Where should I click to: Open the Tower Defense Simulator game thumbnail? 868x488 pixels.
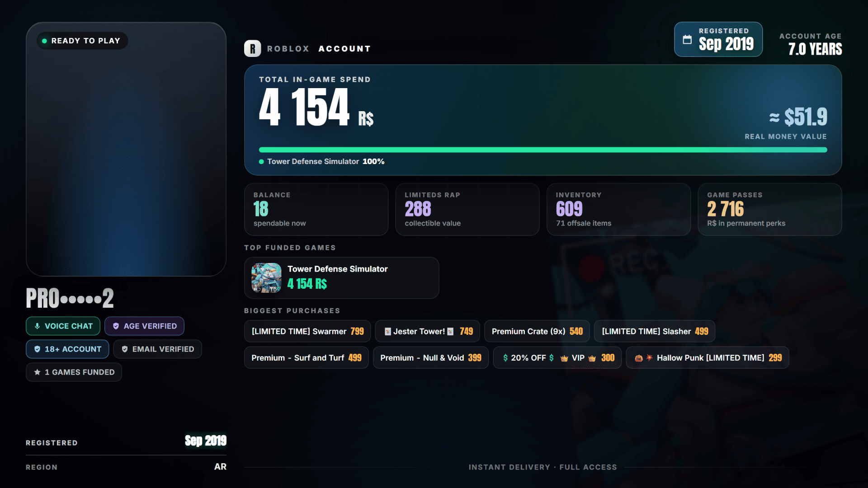point(266,278)
